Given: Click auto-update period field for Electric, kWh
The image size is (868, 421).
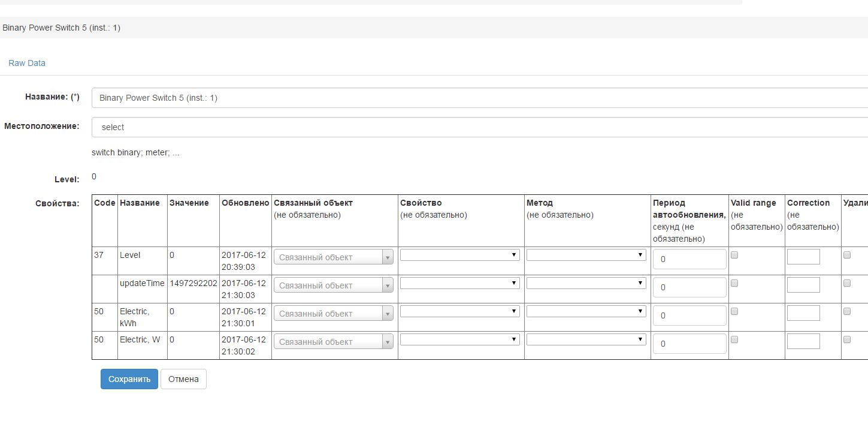Looking at the screenshot, I should (689, 315).
